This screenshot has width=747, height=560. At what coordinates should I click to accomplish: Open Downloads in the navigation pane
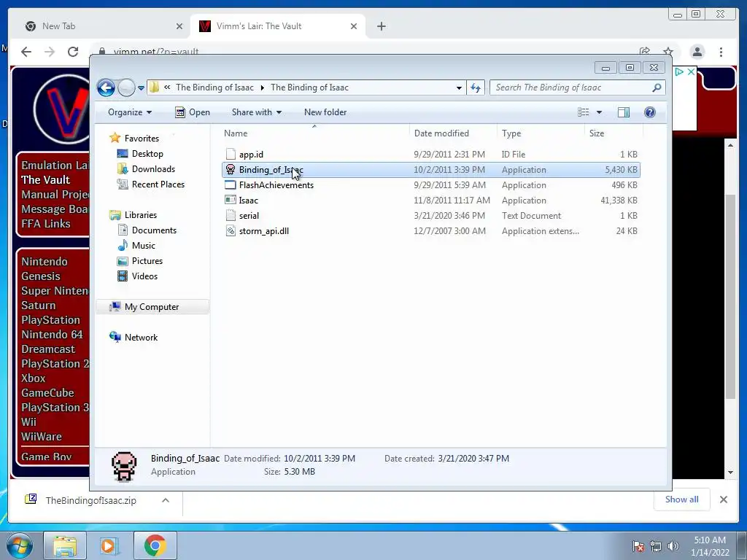click(153, 169)
